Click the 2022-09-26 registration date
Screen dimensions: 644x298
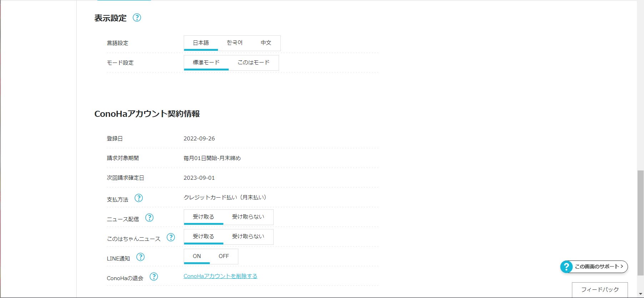[199, 139]
